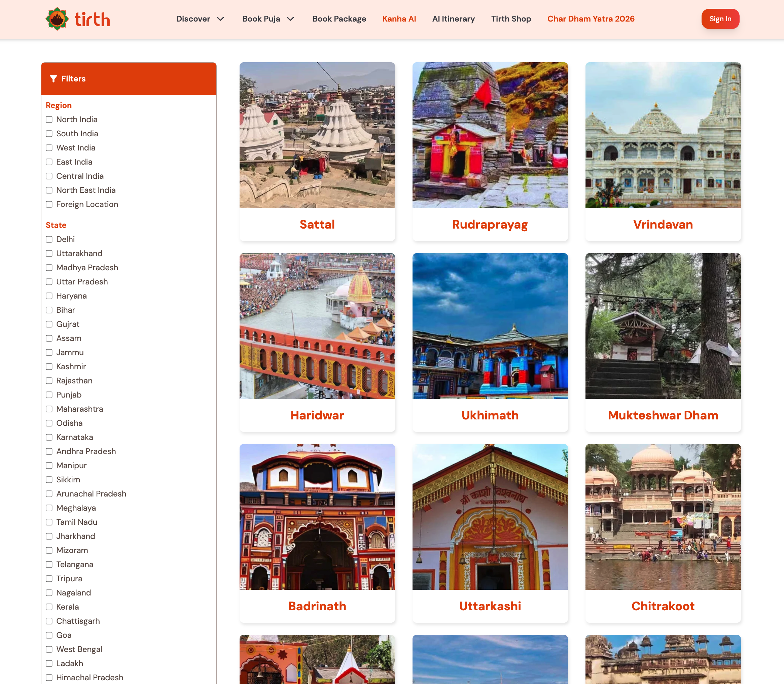Click the Badrinath temple image
The width and height of the screenshot is (784, 684).
tap(317, 517)
